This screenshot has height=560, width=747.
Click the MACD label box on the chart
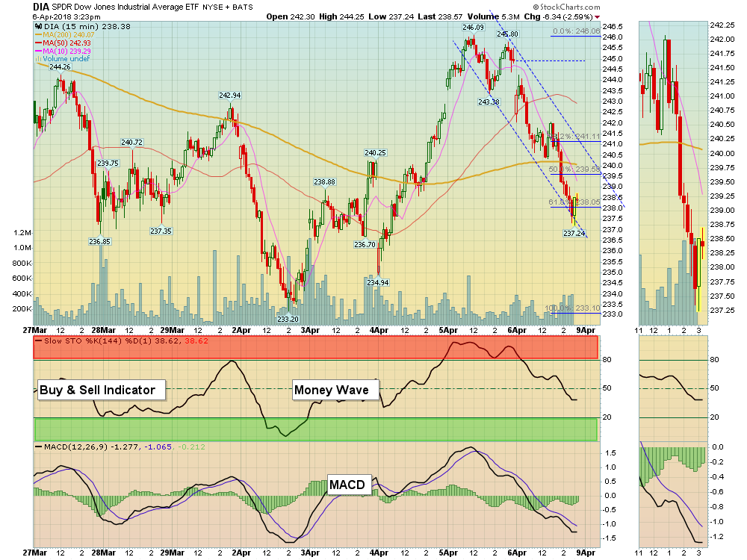(x=350, y=485)
